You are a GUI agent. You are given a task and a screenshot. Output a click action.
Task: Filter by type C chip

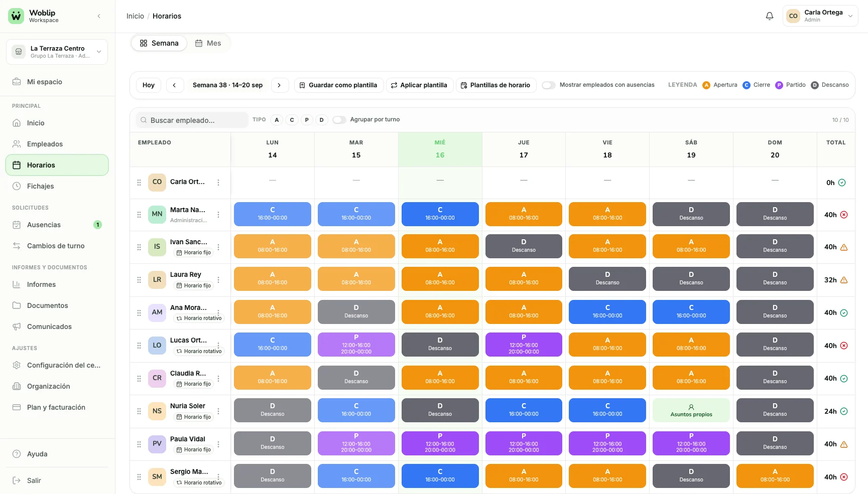pos(292,120)
